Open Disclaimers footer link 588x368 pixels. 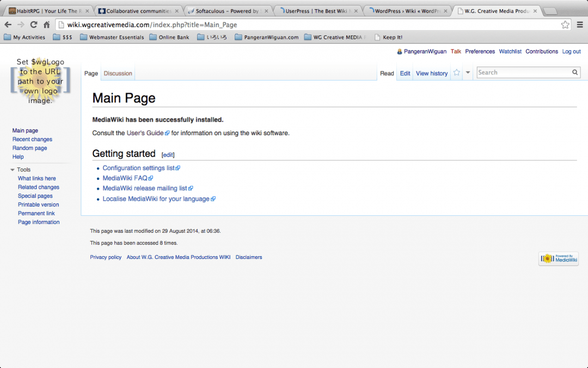coord(249,257)
